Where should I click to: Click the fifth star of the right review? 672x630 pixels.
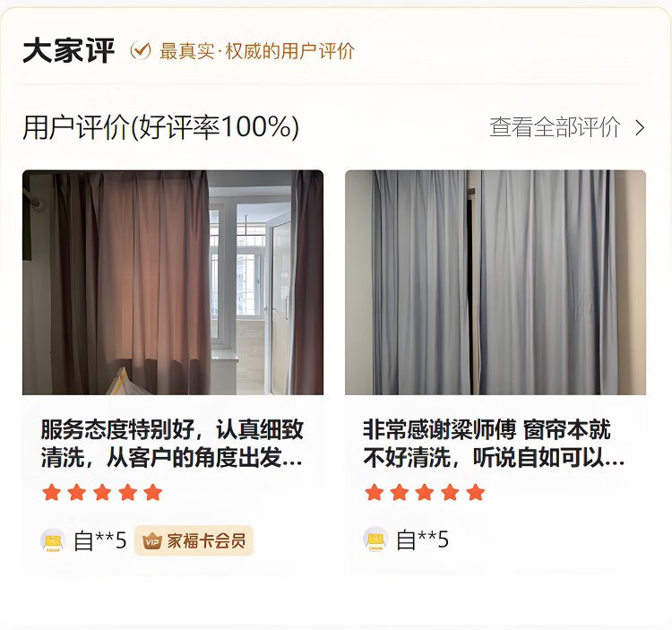pos(476,492)
